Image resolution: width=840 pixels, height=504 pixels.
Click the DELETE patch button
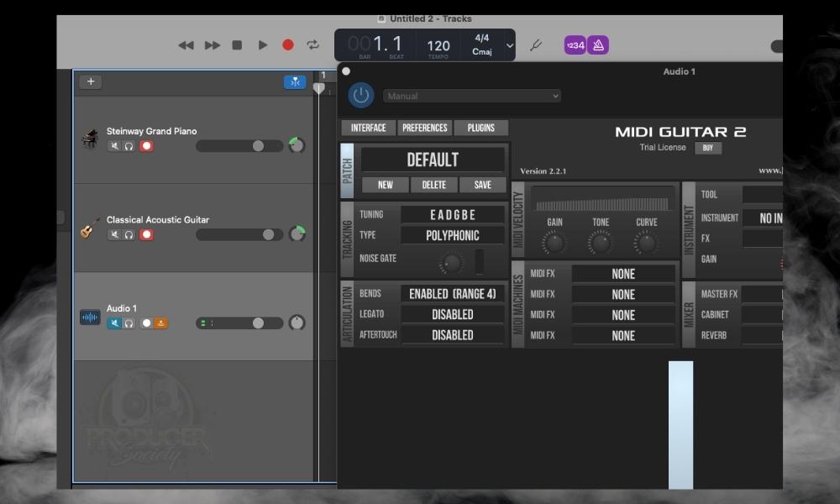click(x=434, y=185)
